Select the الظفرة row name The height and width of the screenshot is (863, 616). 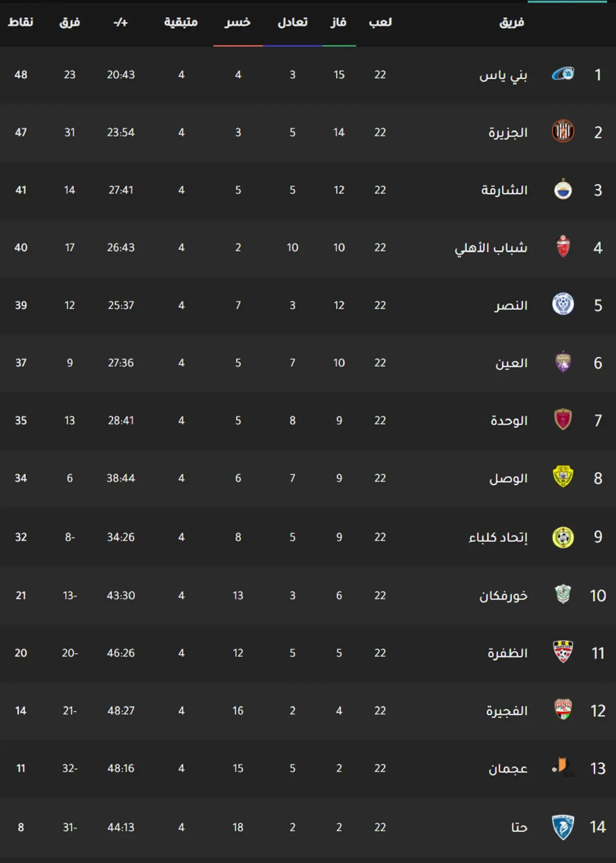[x=507, y=653]
